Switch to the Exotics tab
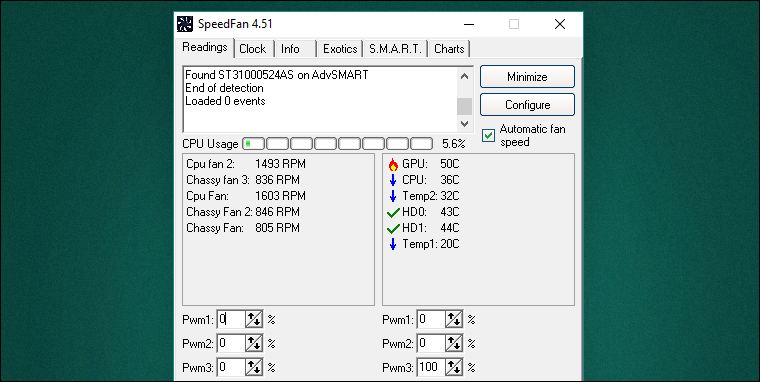The image size is (760, 382). pos(340,49)
